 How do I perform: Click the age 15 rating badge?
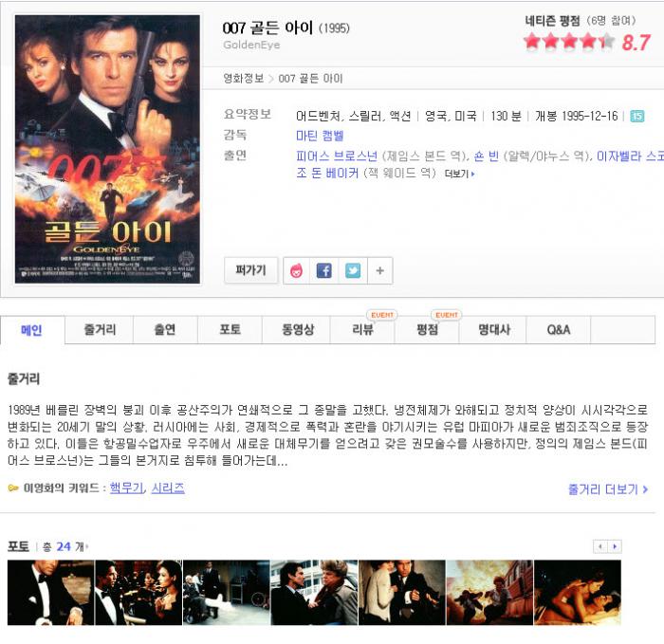point(637,116)
